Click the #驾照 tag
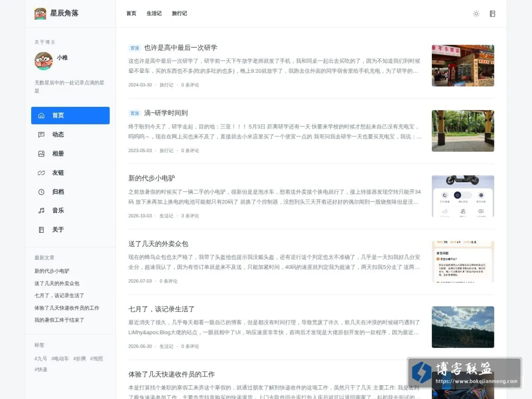 tap(97, 359)
